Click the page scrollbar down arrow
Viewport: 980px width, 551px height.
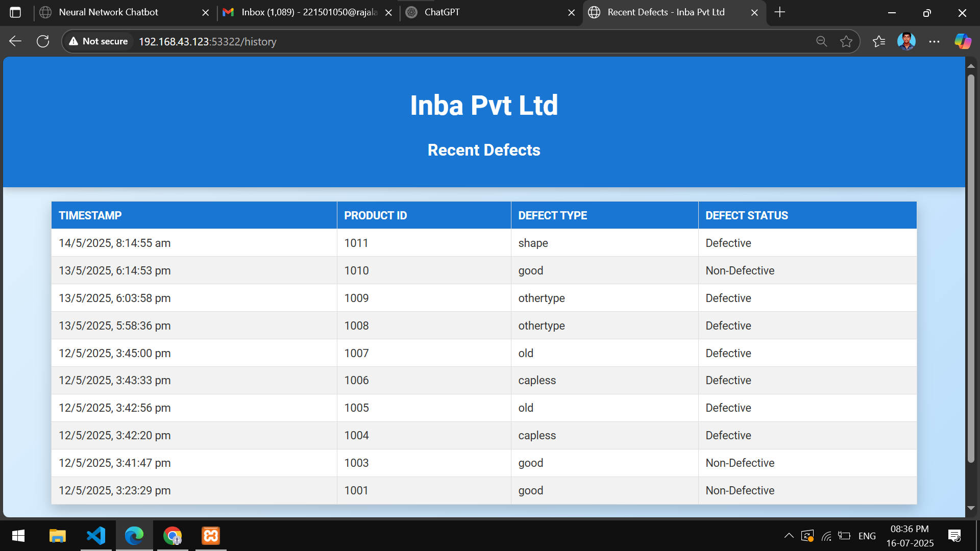pyautogui.click(x=971, y=508)
